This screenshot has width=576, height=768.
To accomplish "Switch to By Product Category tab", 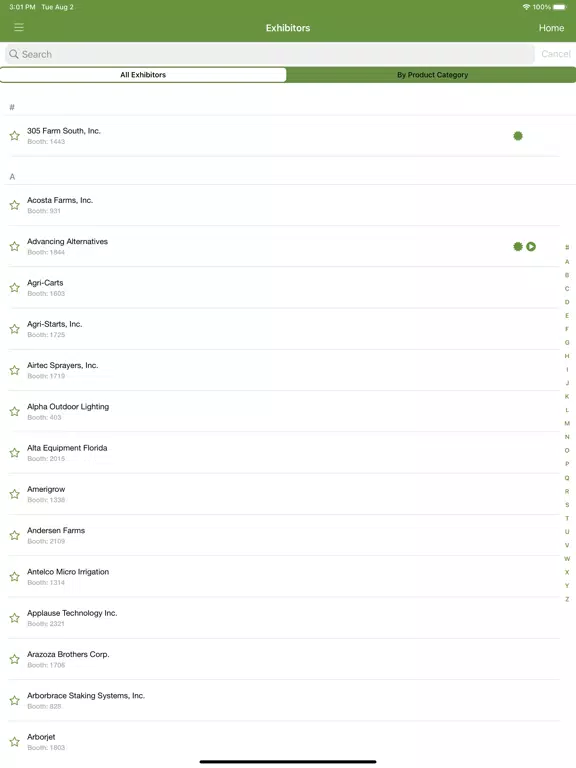I will (x=432, y=75).
